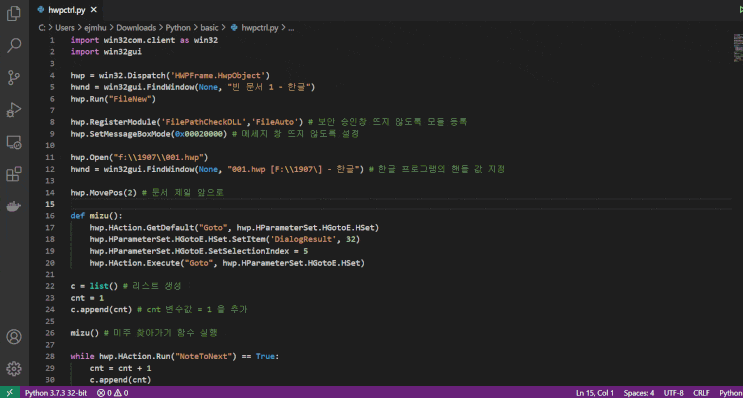The image size is (743, 398).
Task: Click 'def mizu():' definition line
Action: coord(96,216)
